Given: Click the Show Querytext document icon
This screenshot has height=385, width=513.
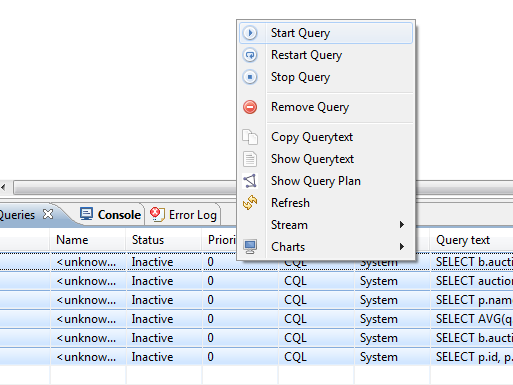Looking at the screenshot, I should pyautogui.click(x=250, y=159).
